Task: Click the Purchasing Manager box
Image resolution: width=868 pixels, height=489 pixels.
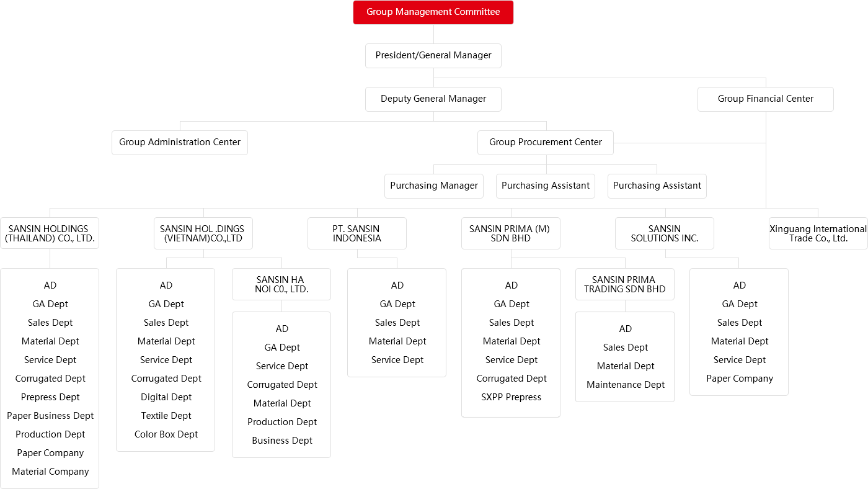Action: [x=434, y=186]
